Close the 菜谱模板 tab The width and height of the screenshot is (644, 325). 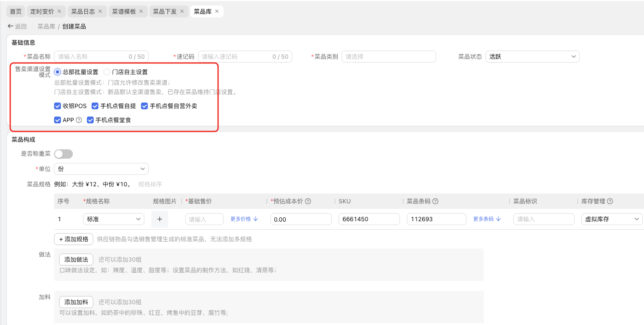[x=141, y=11]
